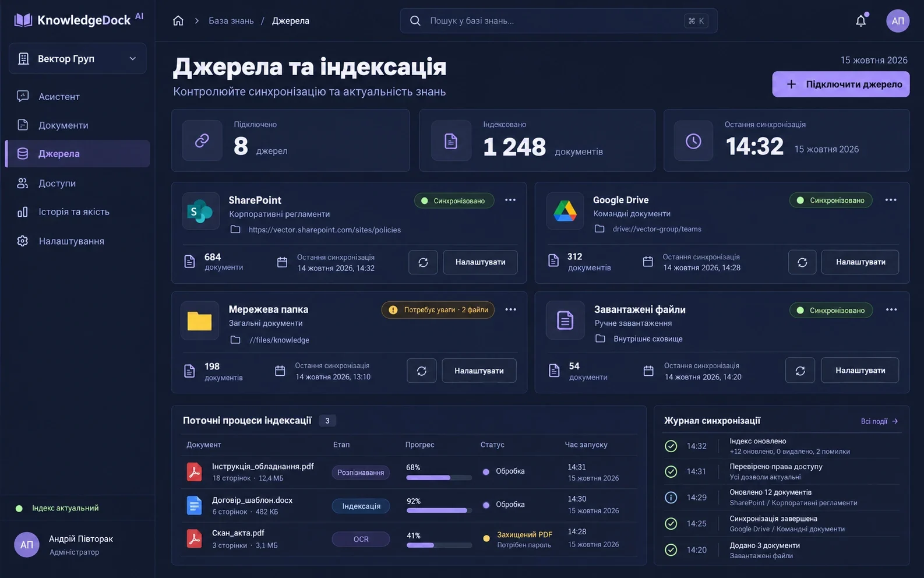Image resolution: width=924 pixels, height=578 pixels.
Task: Open Всі події link in sync journal
Action: point(879,421)
